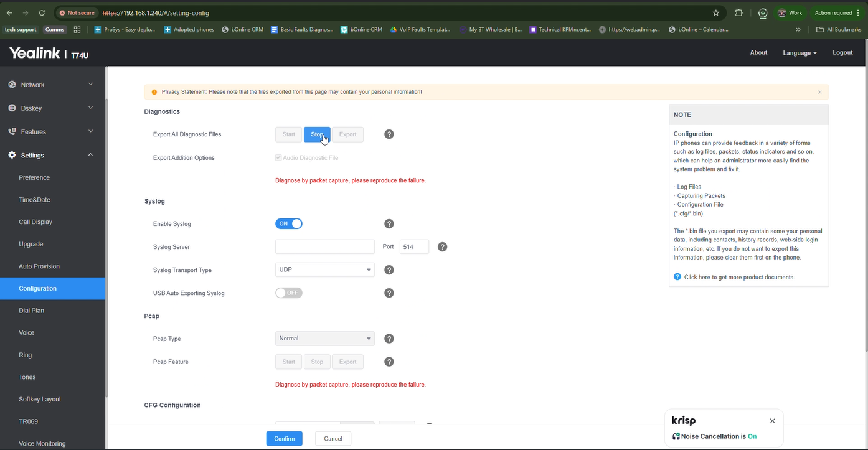
Task: Open help for Enable Syslog
Action: coord(389,224)
